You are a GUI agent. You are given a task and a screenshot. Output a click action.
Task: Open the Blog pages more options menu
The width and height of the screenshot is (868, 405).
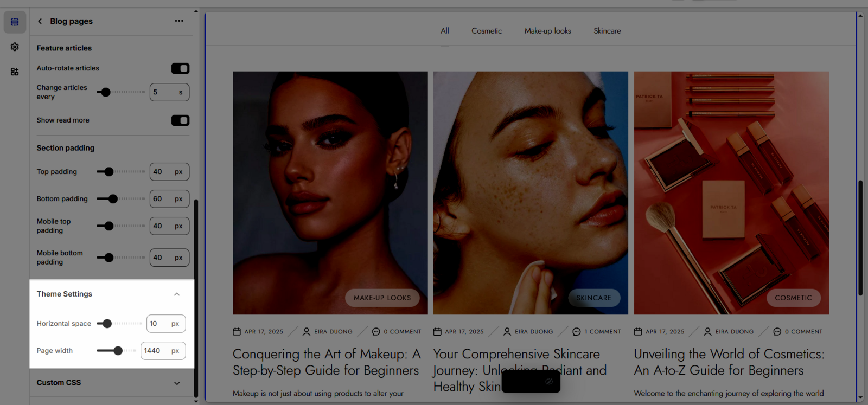pyautogui.click(x=179, y=21)
